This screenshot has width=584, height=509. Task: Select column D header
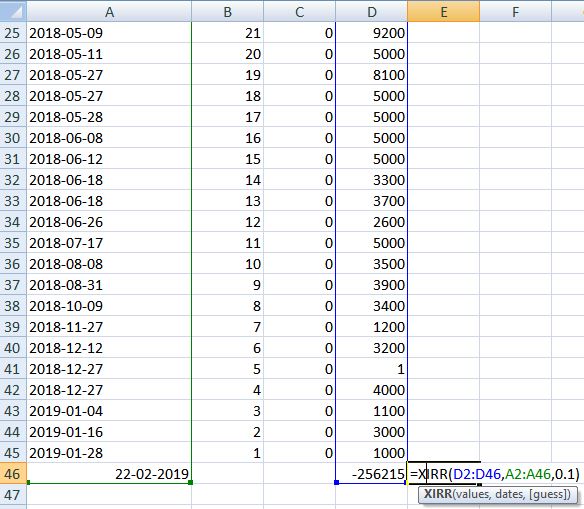(371, 12)
